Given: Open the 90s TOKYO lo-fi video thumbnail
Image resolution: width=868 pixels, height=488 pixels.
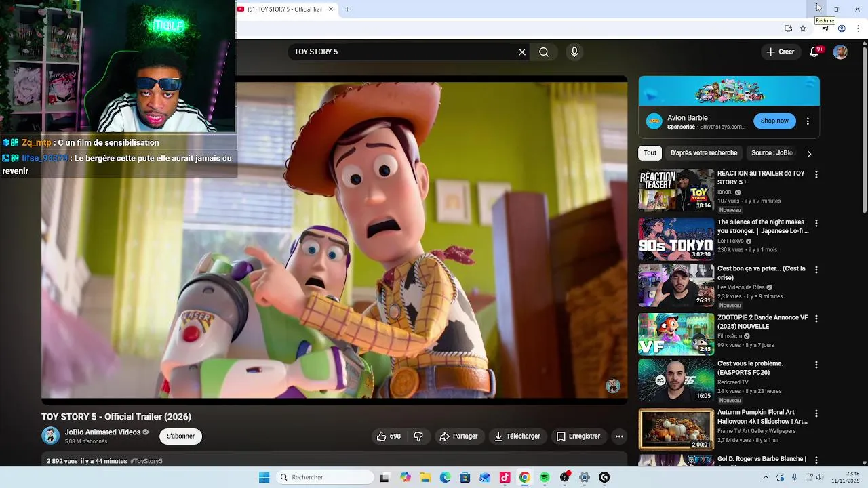Looking at the screenshot, I should pyautogui.click(x=676, y=239).
